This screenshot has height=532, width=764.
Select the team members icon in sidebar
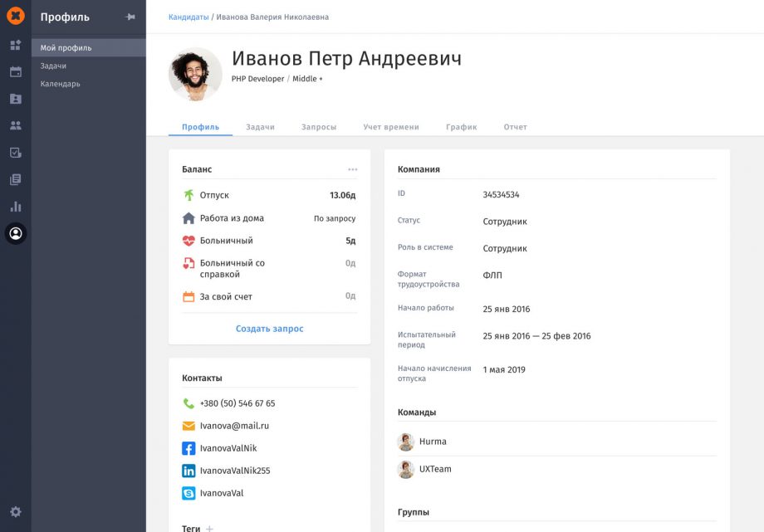pyautogui.click(x=14, y=124)
